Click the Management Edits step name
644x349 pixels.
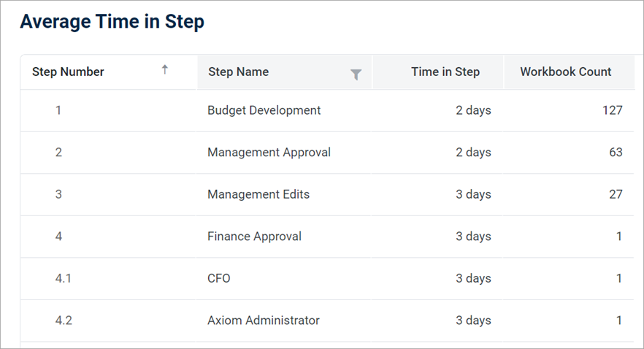(258, 194)
